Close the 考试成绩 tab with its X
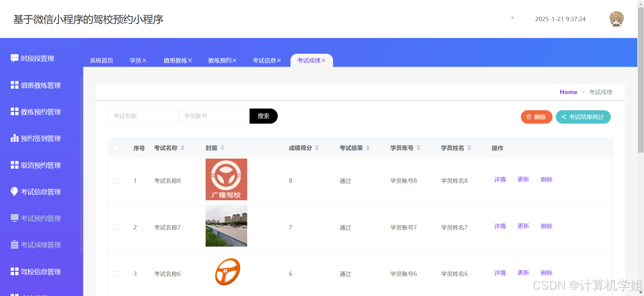Image resolution: width=644 pixels, height=296 pixels. point(323,60)
